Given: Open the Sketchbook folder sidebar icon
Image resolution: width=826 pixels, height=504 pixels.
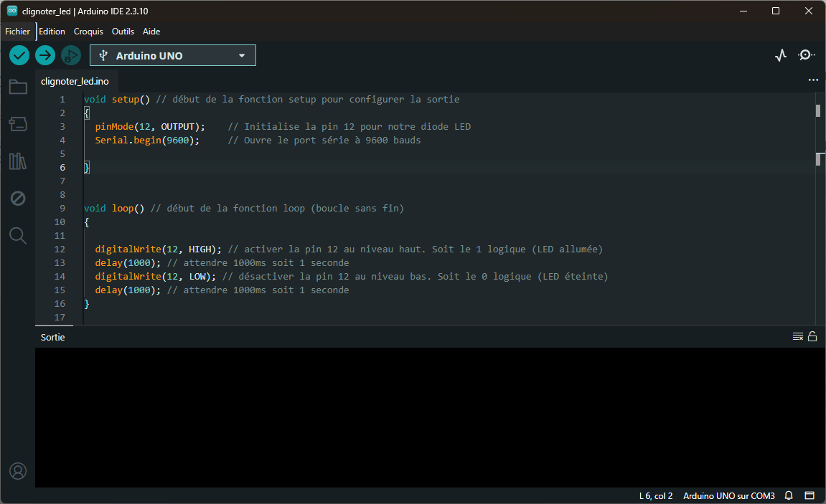Looking at the screenshot, I should [x=18, y=87].
